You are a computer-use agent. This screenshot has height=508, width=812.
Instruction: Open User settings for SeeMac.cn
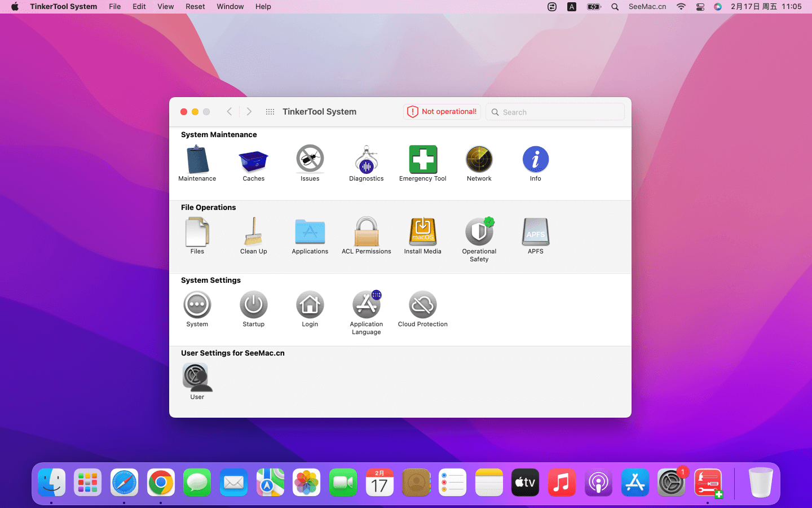(197, 378)
